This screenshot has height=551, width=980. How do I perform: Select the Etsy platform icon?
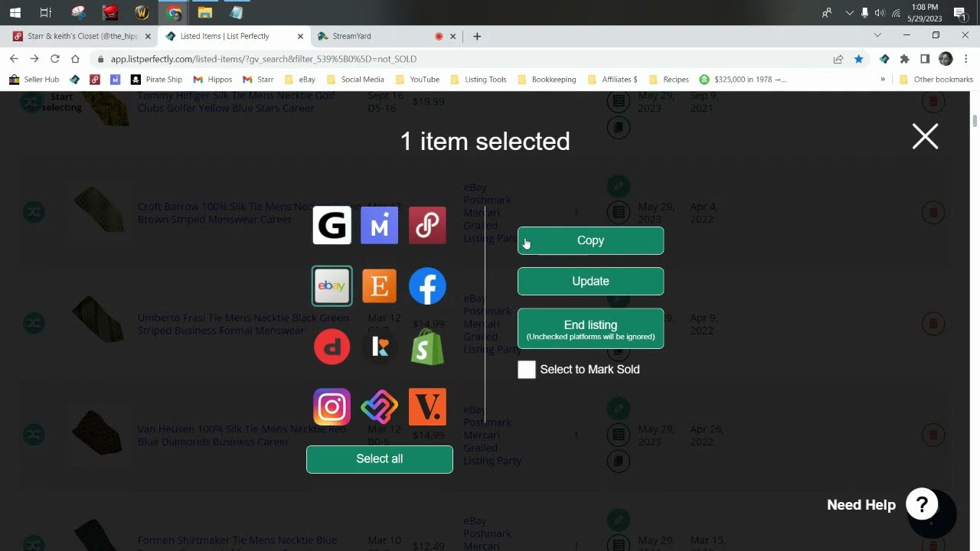pyautogui.click(x=379, y=285)
